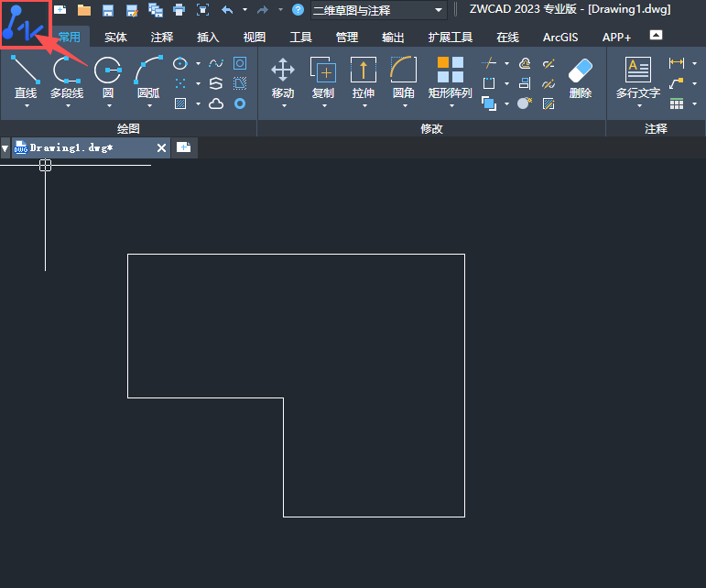Open the 二维草图与注释 workspace dropdown
The height and width of the screenshot is (588, 706).
pyautogui.click(x=379, y=10)
